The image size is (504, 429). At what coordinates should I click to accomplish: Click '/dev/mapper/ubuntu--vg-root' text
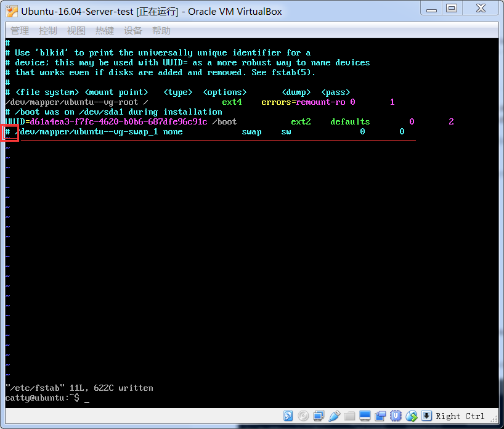(71, 102)
